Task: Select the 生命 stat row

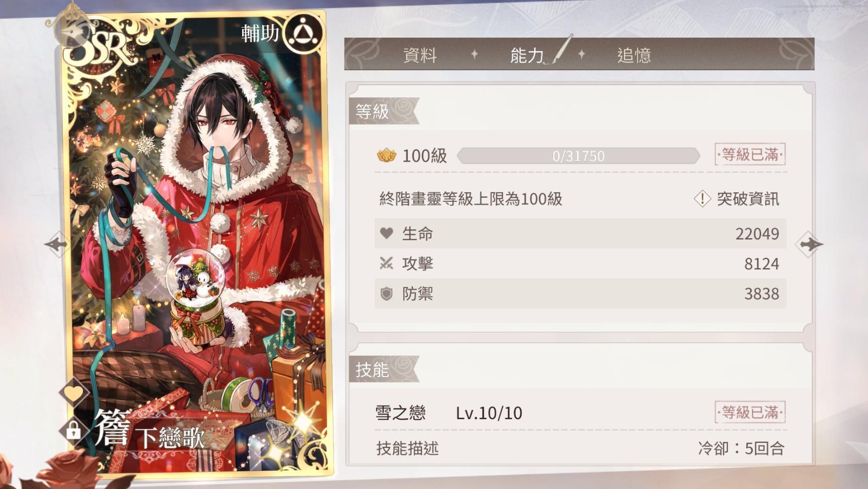Action: click(580, 233)
